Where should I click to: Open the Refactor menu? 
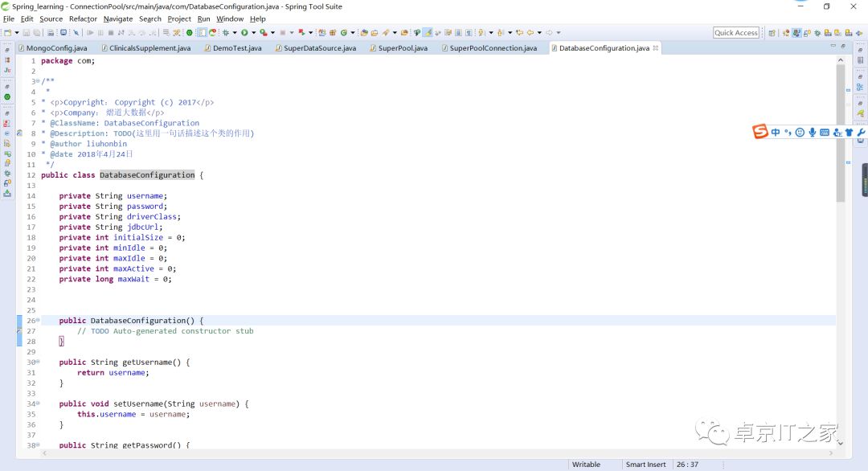tap(83, 18)
